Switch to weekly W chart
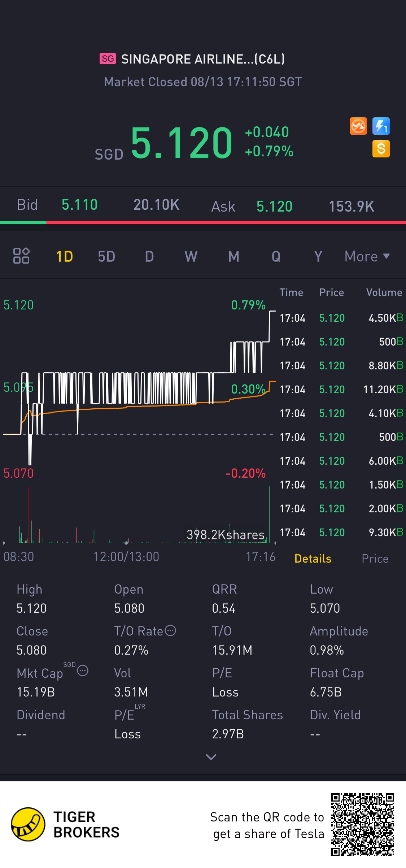406x868 pixels. [x=191, y=257]
